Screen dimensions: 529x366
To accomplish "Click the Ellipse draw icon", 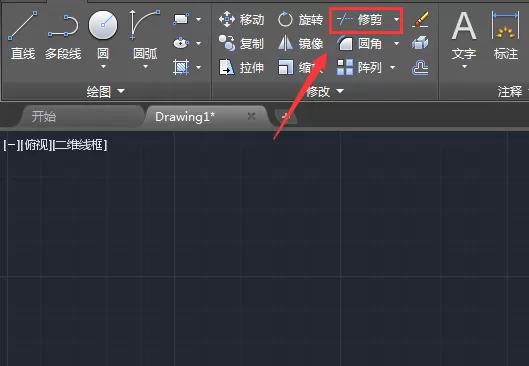I will tap(181, 43).
